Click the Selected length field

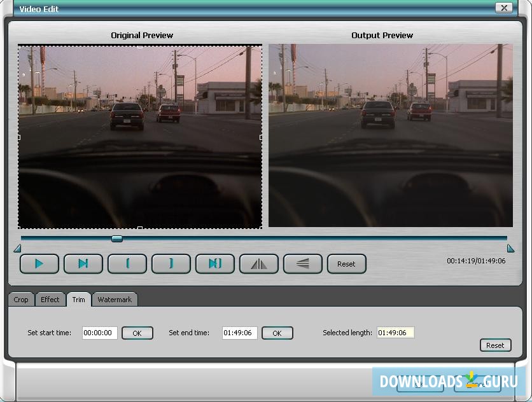tap(396, 333)
